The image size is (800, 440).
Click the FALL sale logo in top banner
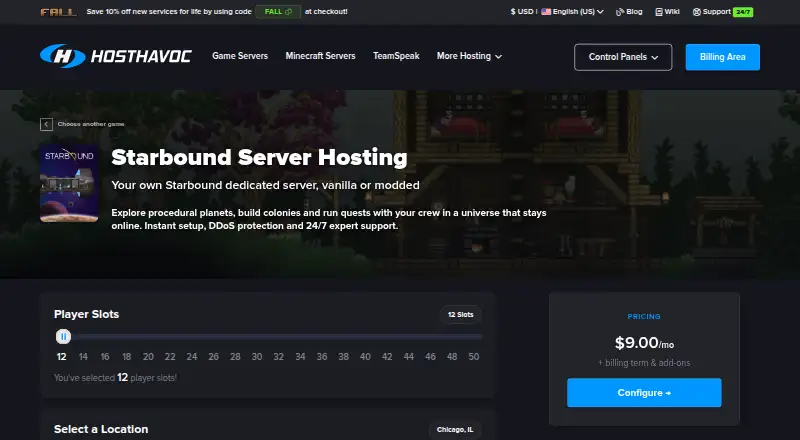click(59, 12)
